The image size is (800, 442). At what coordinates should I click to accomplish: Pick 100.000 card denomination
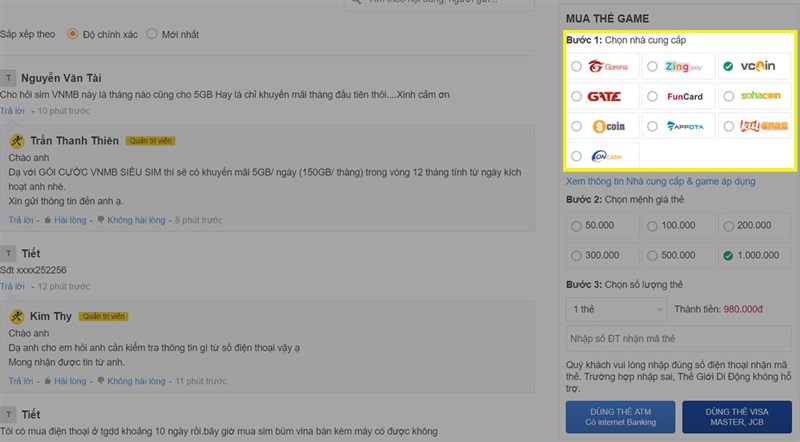pyautogui.click(x=679, y=226)
